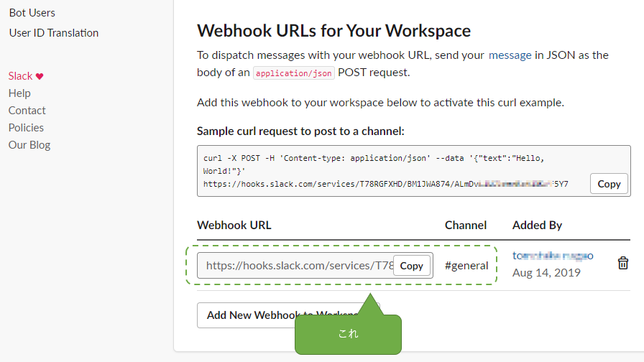Copy the #general webhook URL

412,266
